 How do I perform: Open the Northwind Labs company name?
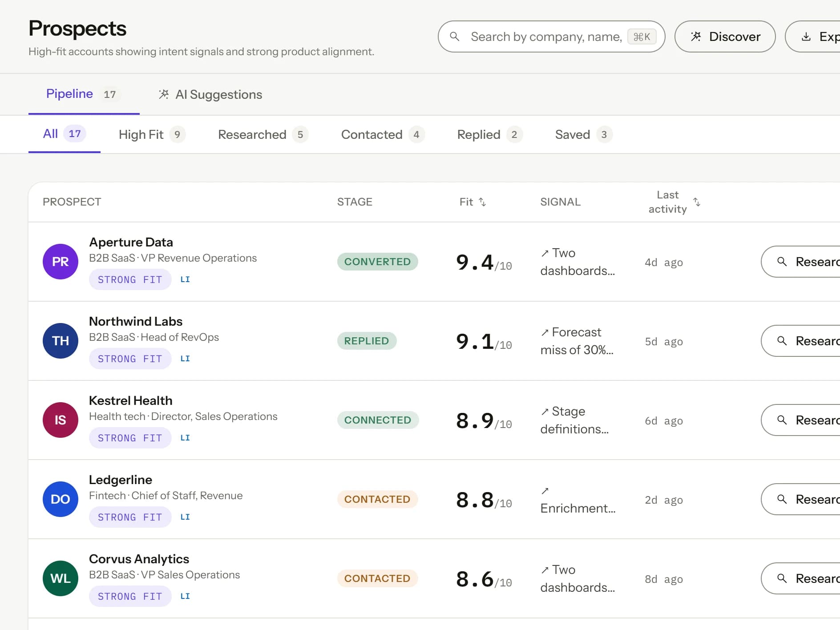pos(136,321)
